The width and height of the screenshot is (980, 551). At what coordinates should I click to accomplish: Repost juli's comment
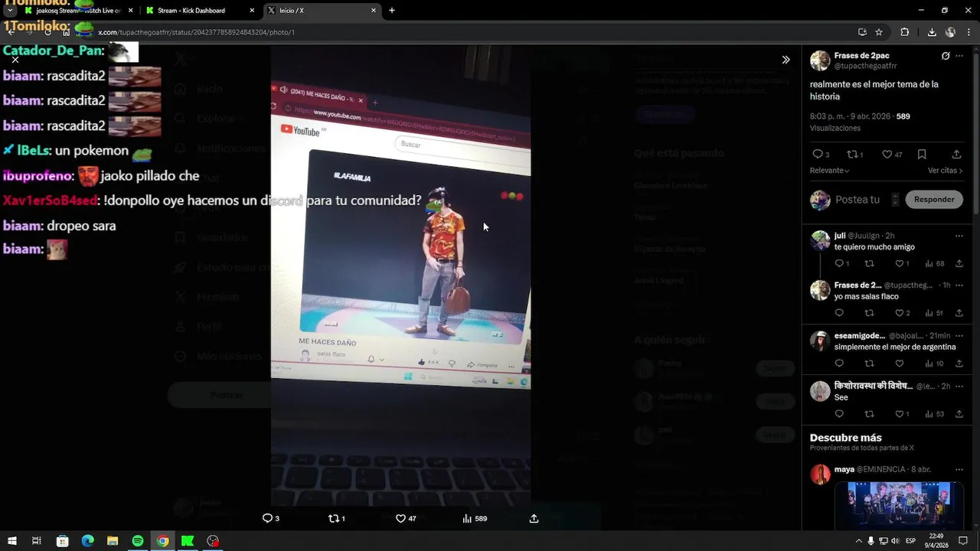point(869,263)
